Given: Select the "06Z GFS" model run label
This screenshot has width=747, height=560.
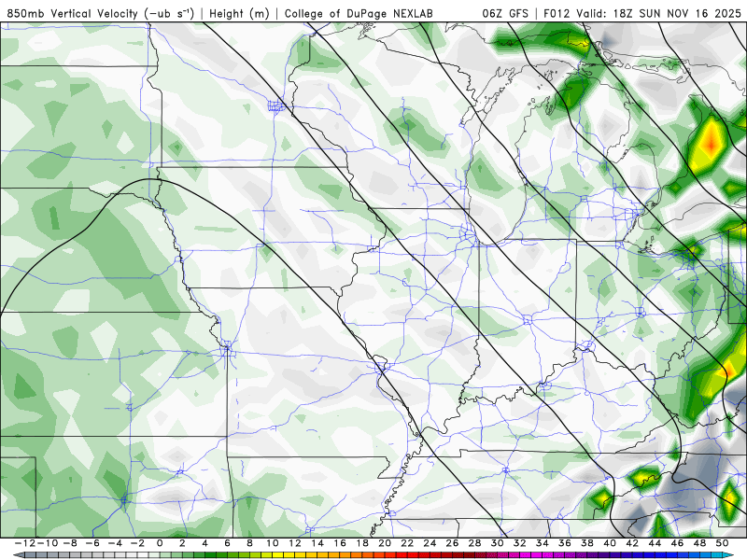Looking at the screenshot, I should coord(505,14).
